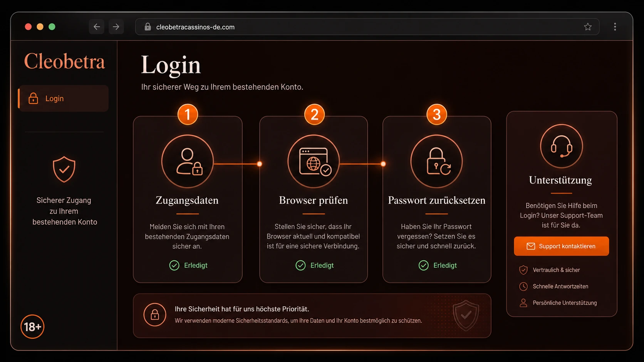Viewport: 644px width, 362px height.
Task: Open the Browser prüfen heading
Action: [314, 200]
